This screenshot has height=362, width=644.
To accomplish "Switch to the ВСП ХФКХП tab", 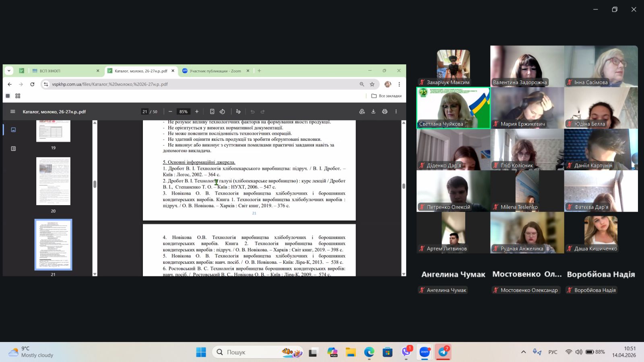I will coord(64,71).
